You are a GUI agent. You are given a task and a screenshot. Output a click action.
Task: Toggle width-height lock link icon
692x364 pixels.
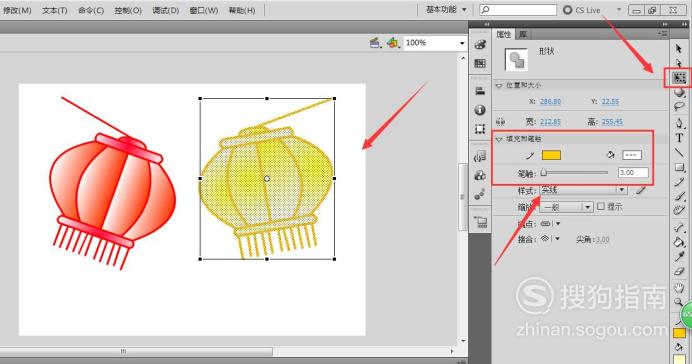[x=500, y=121]
